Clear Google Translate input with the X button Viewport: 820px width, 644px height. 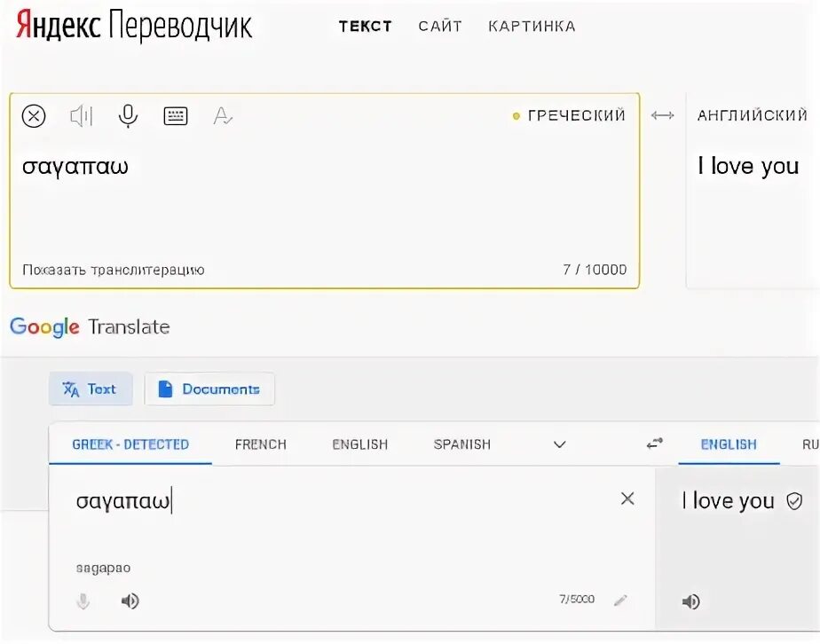click(x=627, y=499)
